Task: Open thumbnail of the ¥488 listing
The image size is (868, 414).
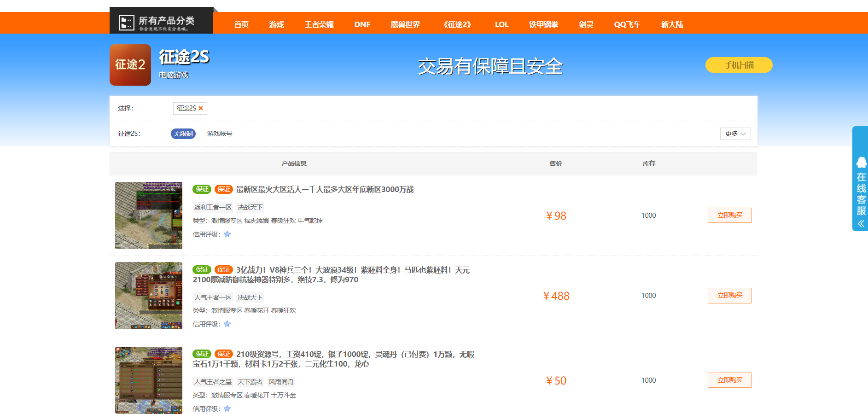Action: [x=149, y=296]
